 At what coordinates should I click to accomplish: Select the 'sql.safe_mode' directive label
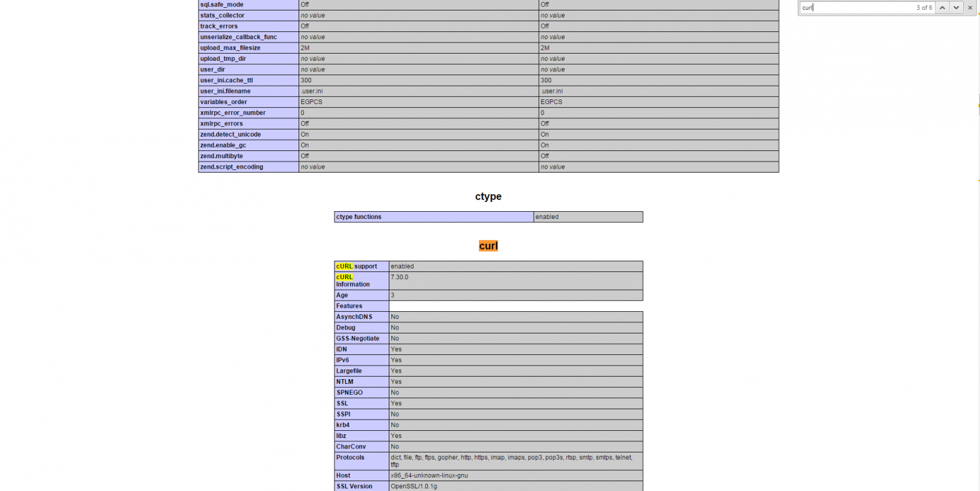pos(221,5)
